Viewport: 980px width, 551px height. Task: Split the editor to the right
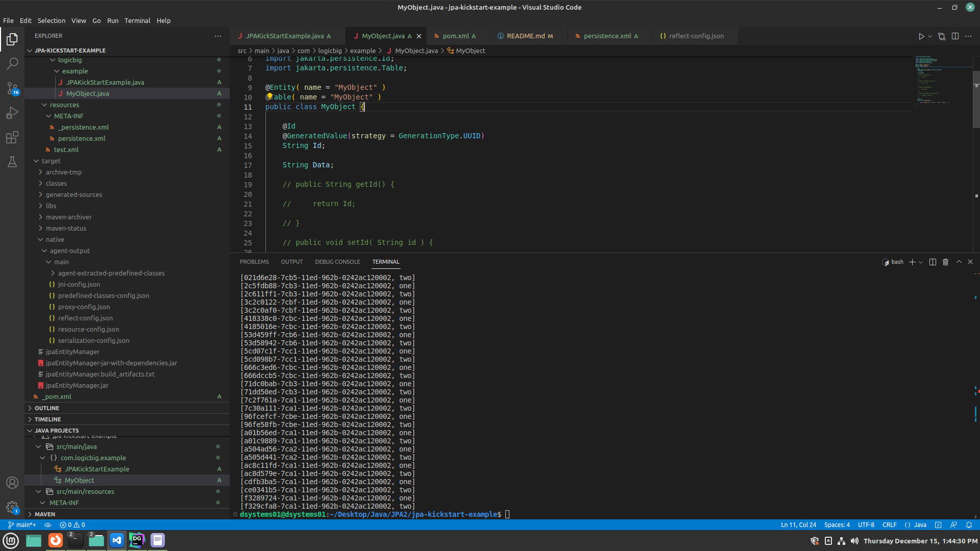pyautogui.click(x=955, y=36)
